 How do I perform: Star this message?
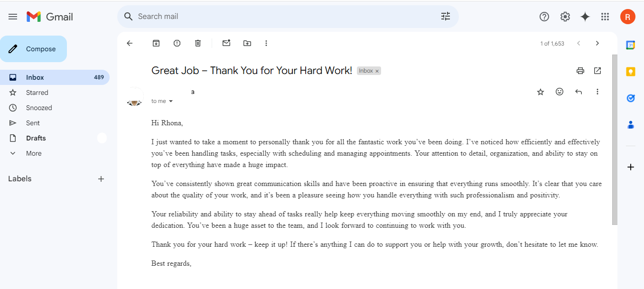[x=541, y=92]
